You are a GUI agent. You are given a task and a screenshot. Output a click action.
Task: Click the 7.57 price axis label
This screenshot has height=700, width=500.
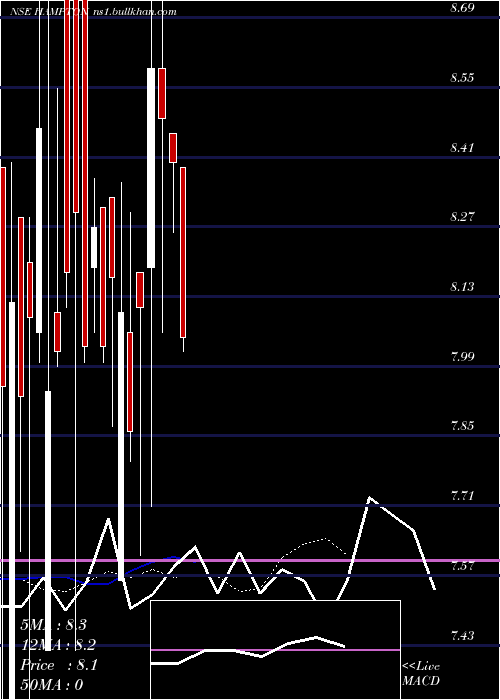click(x=462, y=566)
